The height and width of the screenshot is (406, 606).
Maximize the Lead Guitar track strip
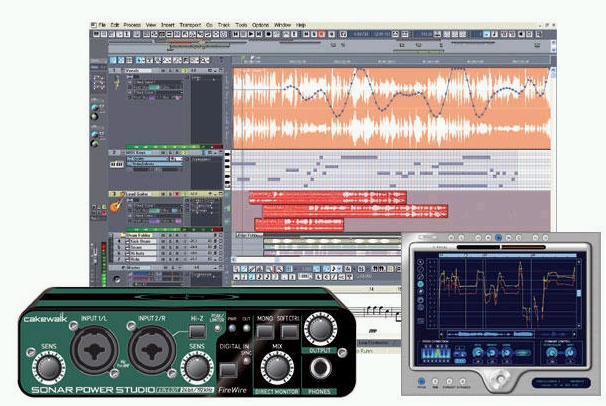coord(220,194)
